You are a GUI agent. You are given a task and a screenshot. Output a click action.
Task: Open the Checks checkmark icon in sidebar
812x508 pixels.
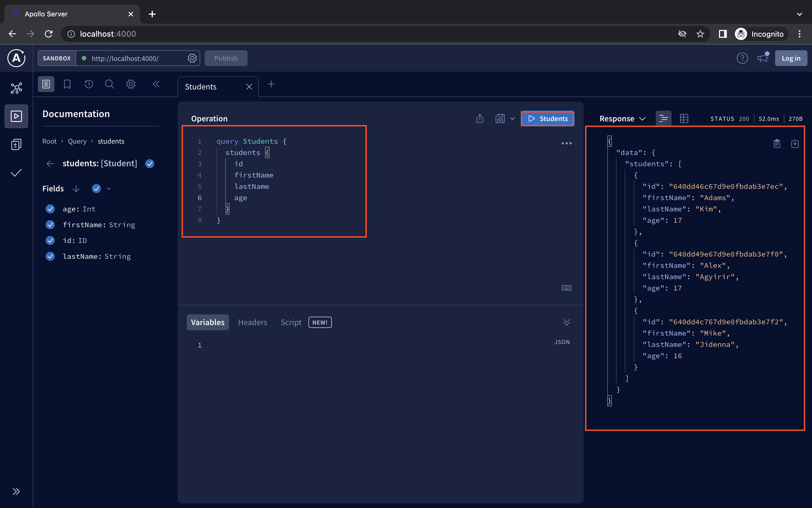coord(16,173)
